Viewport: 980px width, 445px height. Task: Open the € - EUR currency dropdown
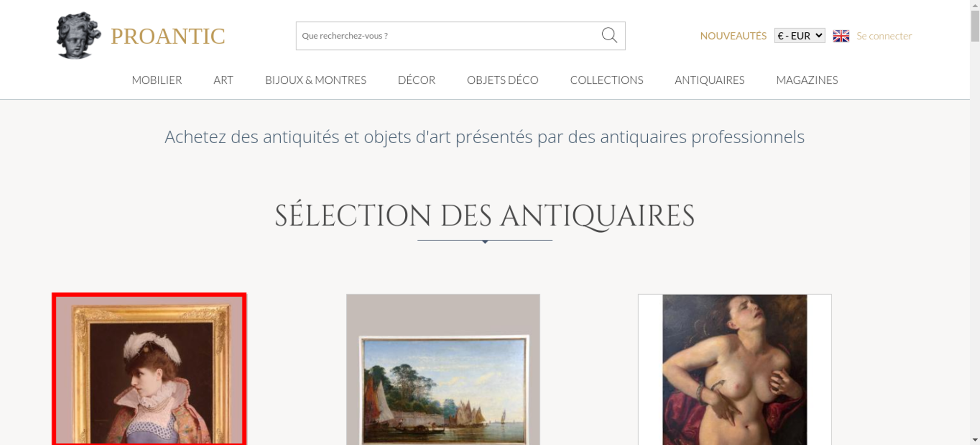point(800,36)
